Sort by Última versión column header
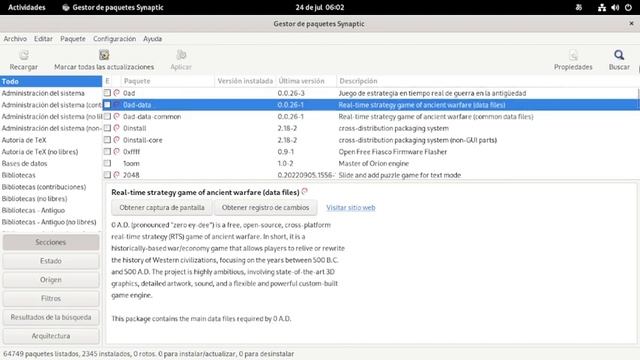 click(306, 81)
